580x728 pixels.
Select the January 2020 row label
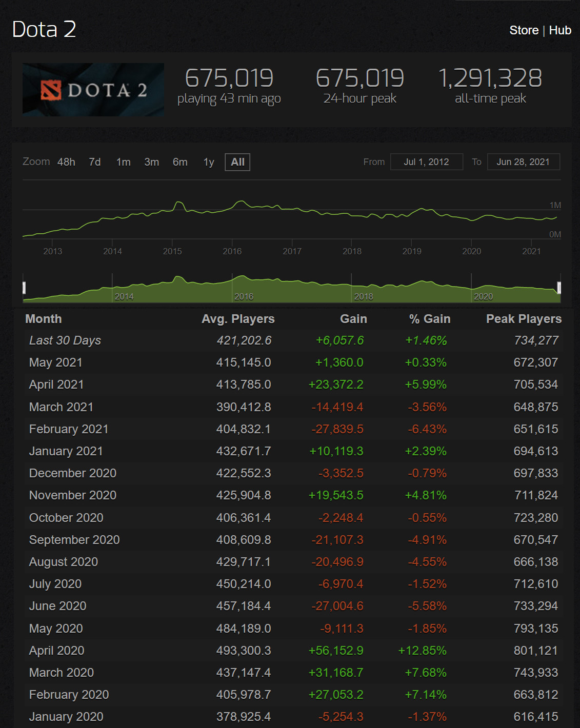pyautogui.click(x=66, y=717)
